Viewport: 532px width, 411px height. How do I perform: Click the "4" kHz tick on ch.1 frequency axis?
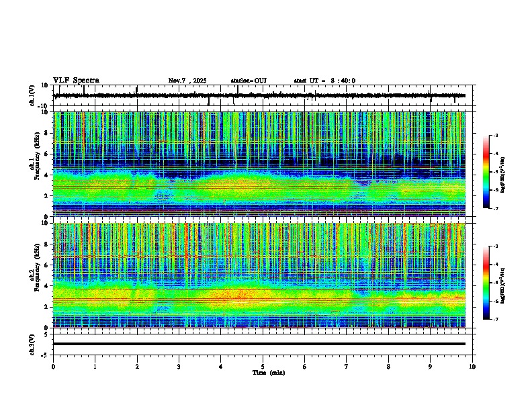tap(48, 175)
